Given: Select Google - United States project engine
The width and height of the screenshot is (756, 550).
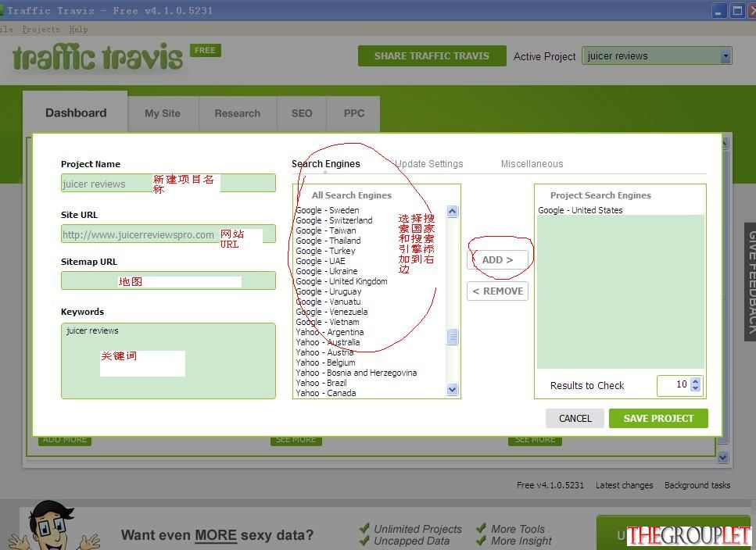Looking at the screenshot, I should pyautogui.click(x=581, y=210).
